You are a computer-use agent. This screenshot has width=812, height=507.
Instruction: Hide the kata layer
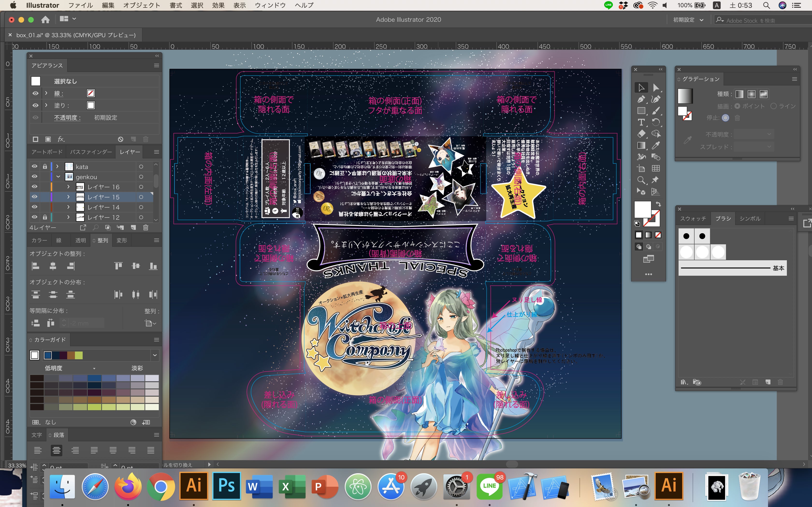(35, 167)
